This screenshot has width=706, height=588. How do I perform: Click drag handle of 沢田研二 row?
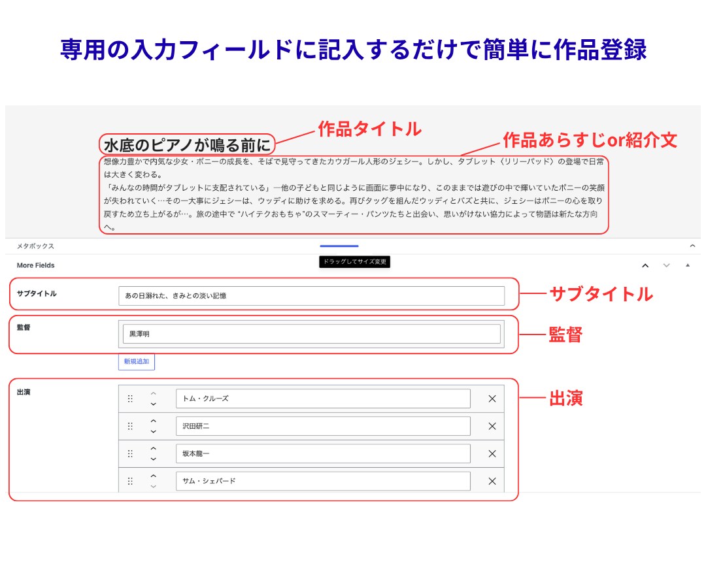[x=130, y=426]
